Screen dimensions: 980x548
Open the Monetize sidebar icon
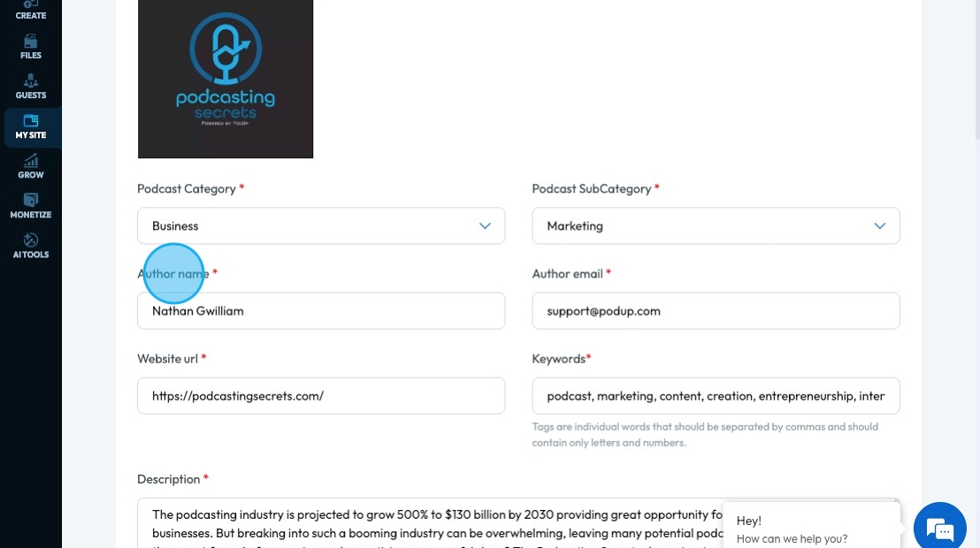point(31,207)
